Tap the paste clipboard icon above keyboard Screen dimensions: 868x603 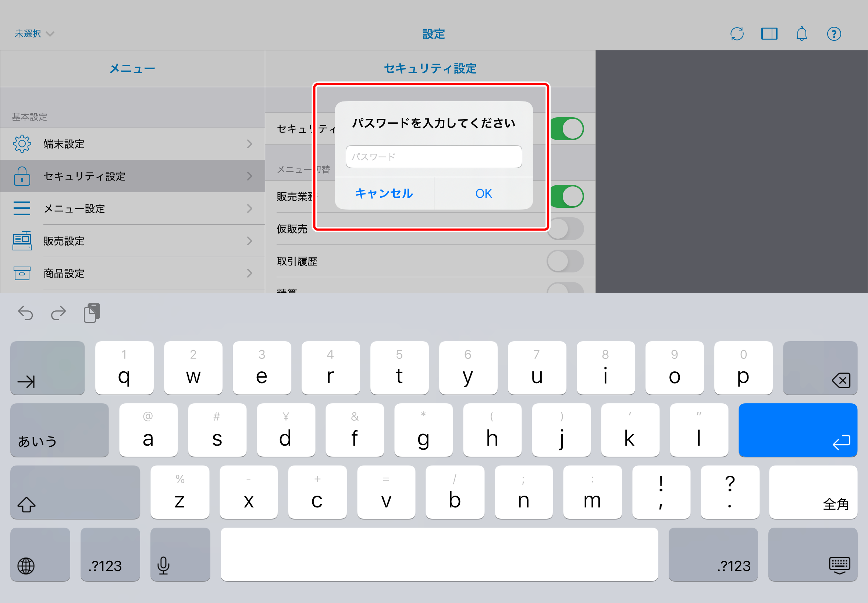pos(92,313)
